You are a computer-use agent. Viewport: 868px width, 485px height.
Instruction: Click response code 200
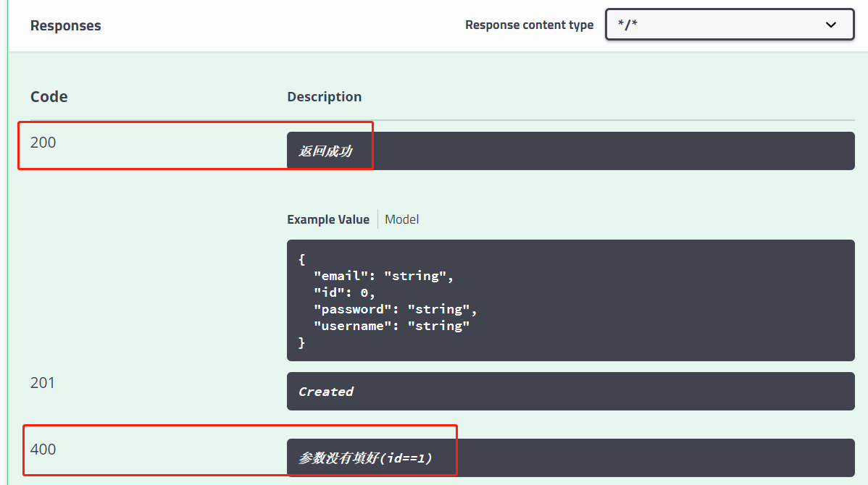[43, 142]
